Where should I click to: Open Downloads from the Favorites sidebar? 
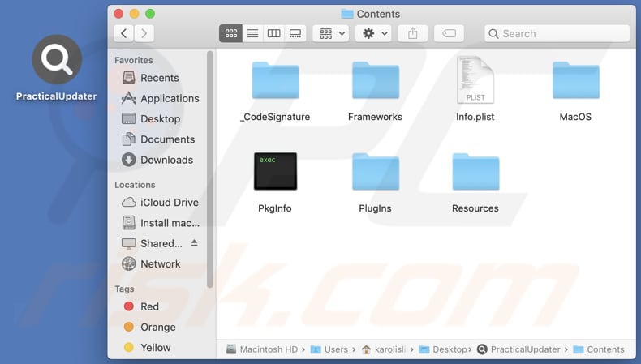pyautogui.click(x=166, y=160)
